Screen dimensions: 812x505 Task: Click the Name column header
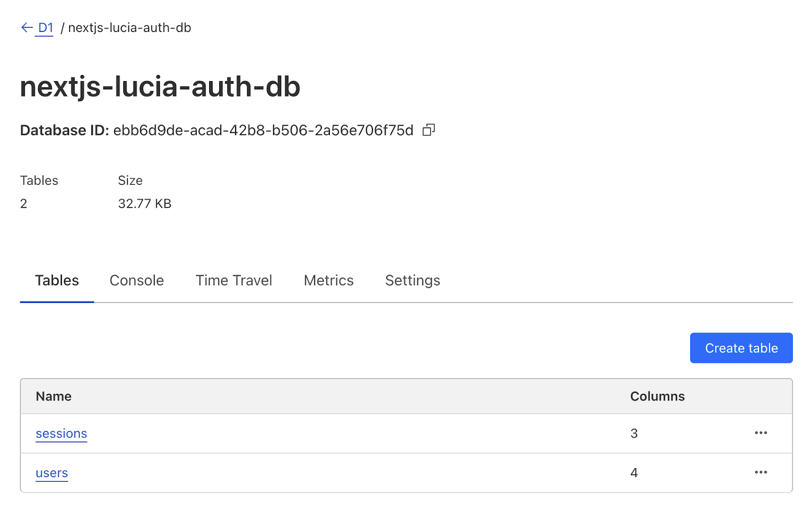pos(53,396)
